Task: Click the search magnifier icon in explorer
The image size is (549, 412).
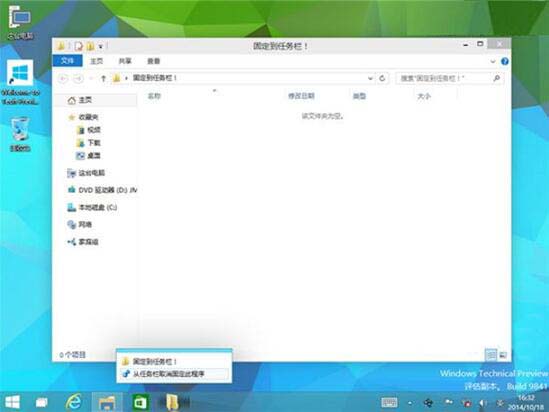Action: [496, 78]
